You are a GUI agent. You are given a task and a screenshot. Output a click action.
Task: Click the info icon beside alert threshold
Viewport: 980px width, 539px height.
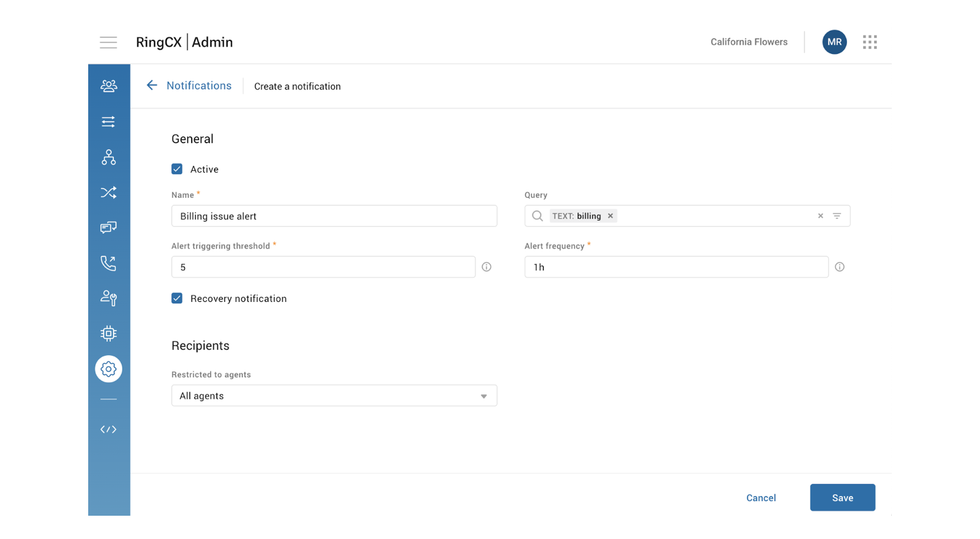(x=486, y=267)
